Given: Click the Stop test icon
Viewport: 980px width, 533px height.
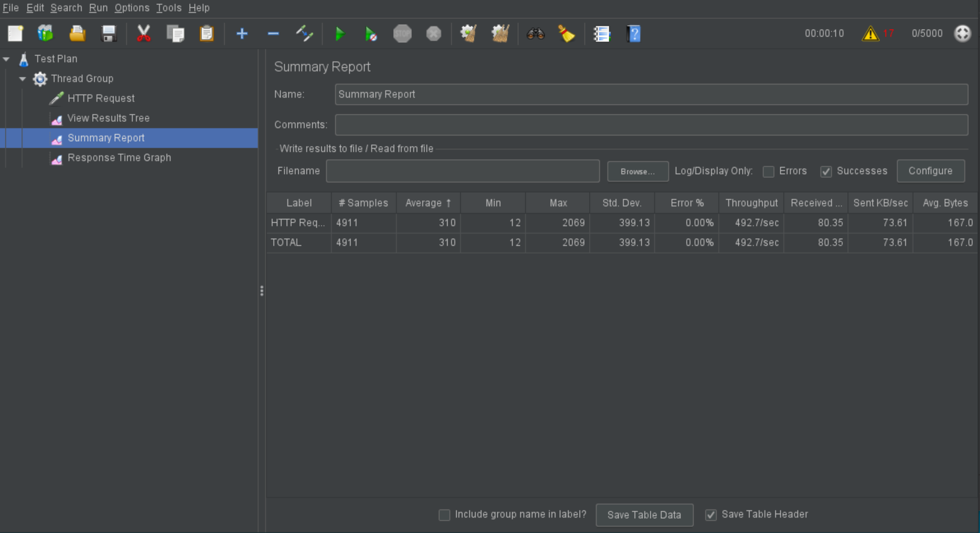Looking at the screenshot, I should pos(403,33).
